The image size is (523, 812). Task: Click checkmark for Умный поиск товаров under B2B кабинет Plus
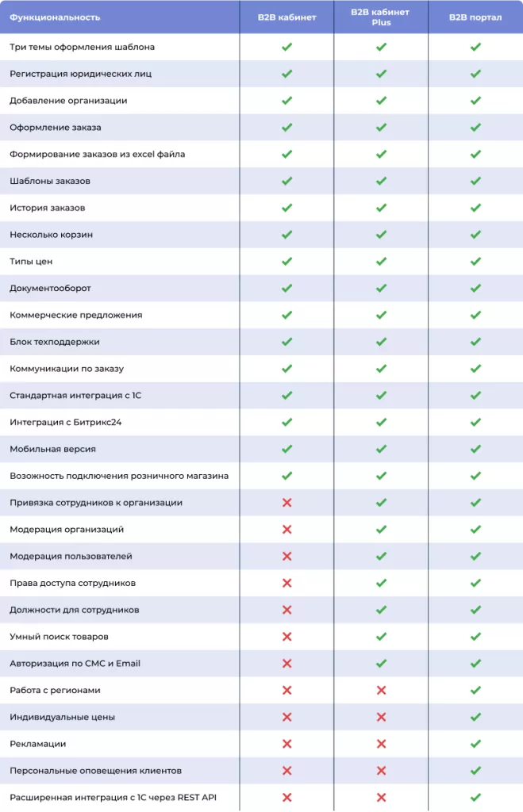coord(381,636)
